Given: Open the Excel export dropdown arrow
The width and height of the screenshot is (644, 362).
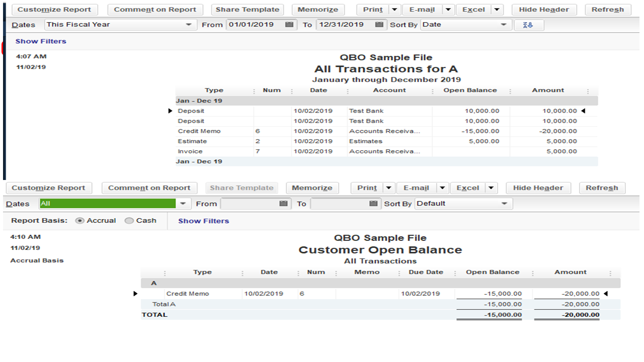Looking at the screenshot, I should click(496, 9).
